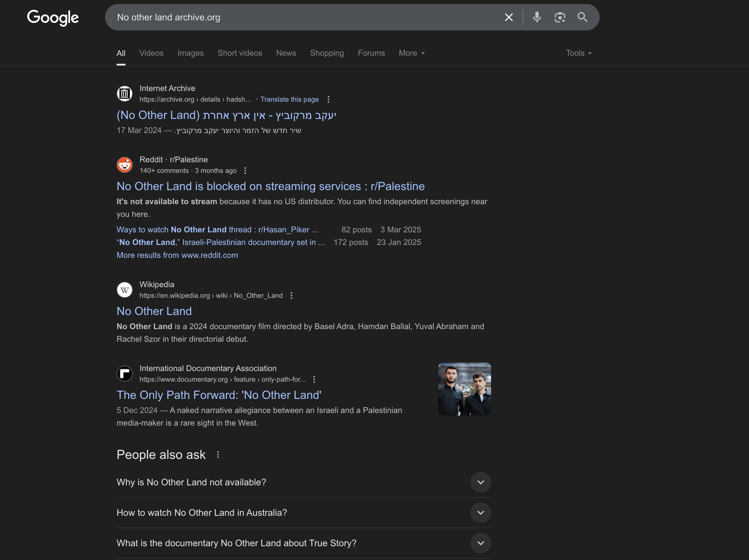Expand the 'True Story' documentary question
This screenshot has width=749, height=560.
point(304,543)
